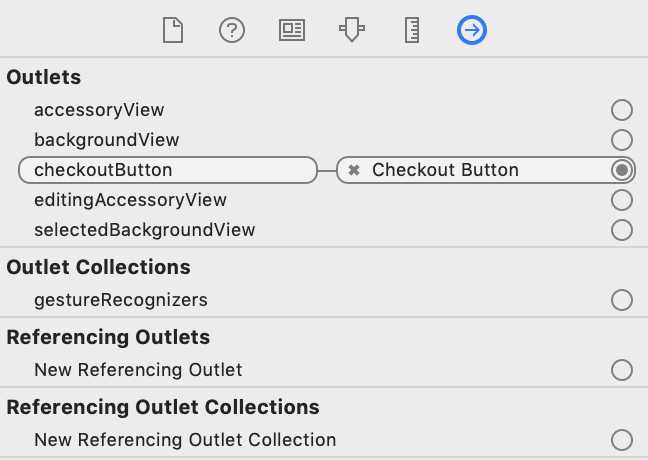
Task: Click the accessoryView outlet circle
Action: pos(622,110)
